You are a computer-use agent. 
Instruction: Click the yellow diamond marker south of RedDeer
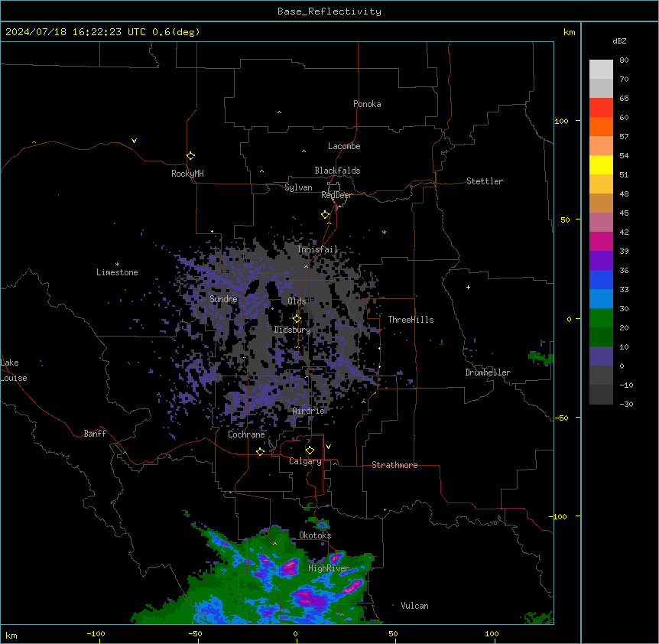[326, 215]
